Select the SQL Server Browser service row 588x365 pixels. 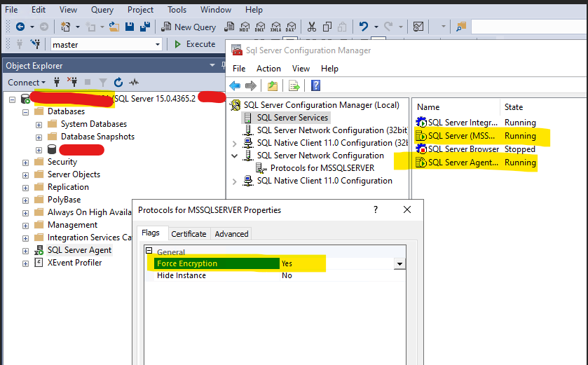coord(475,149)
